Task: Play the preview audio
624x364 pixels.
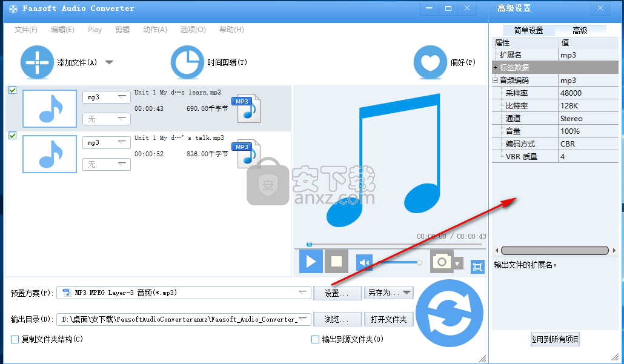Action: [311, 262]
